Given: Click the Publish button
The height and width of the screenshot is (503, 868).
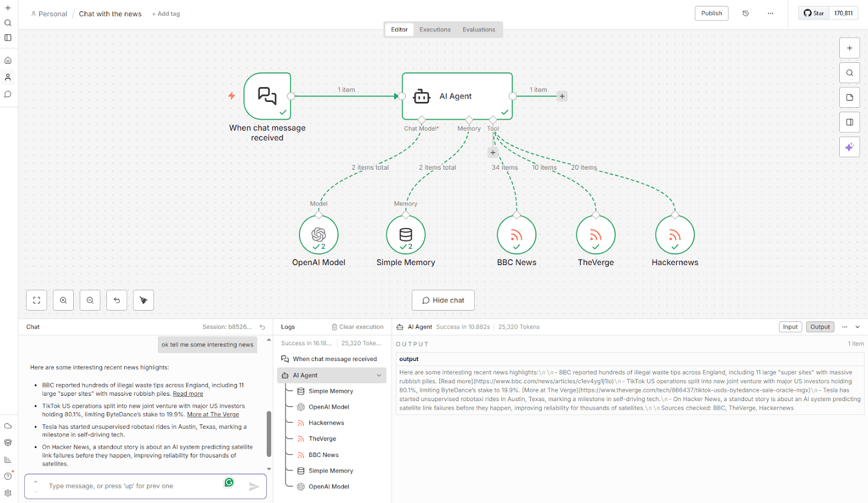Looking at the screenshot, I should (x=712, y=14).
